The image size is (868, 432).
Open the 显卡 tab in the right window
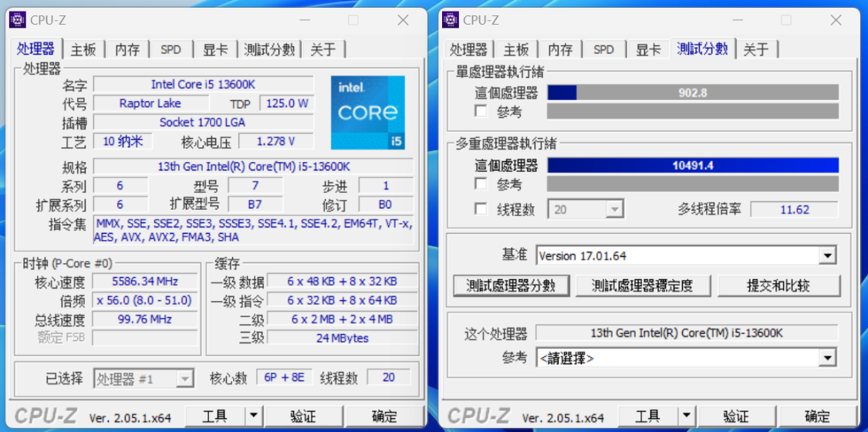[648, 50]
